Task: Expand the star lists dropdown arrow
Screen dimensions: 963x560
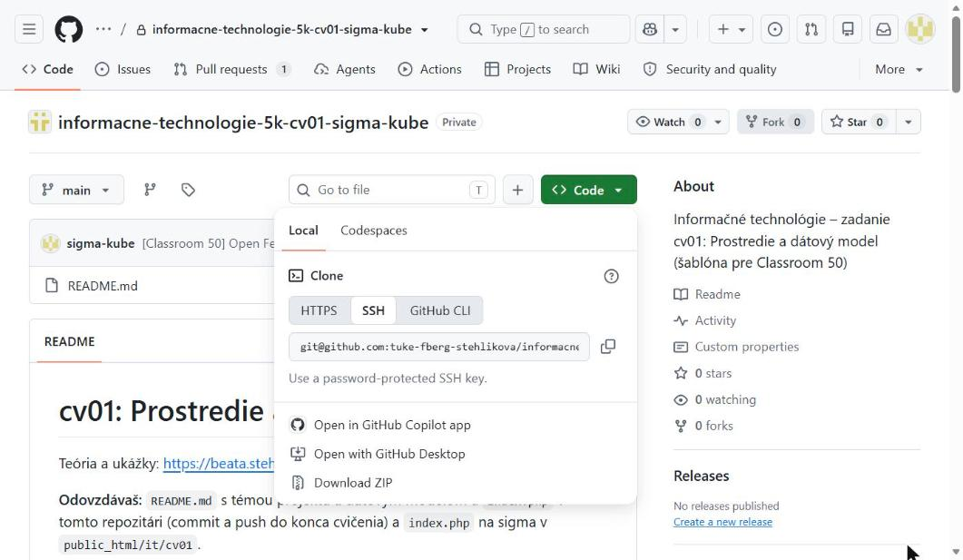Action: coord(909,123)
